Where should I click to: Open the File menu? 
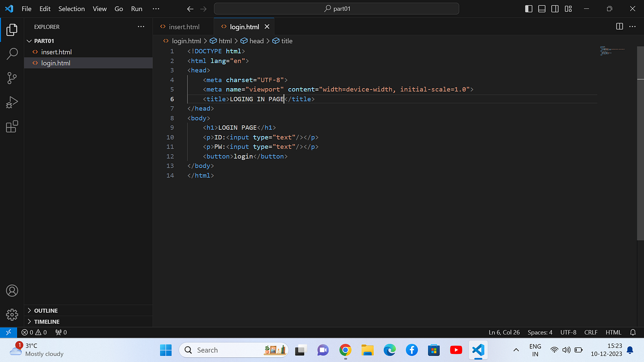(26, 8)
